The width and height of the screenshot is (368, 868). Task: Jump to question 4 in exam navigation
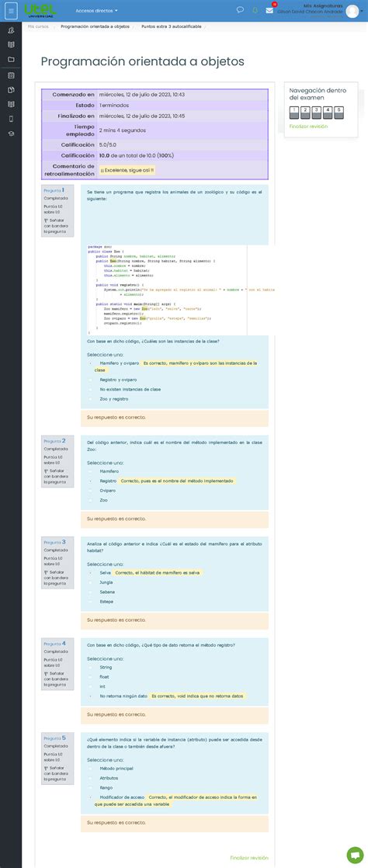click(x=328, y=113)
